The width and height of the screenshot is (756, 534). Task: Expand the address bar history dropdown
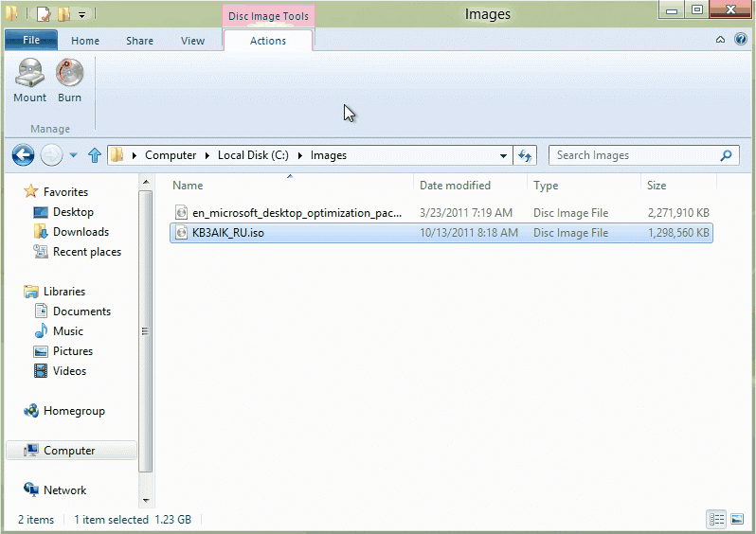point(503,155)
